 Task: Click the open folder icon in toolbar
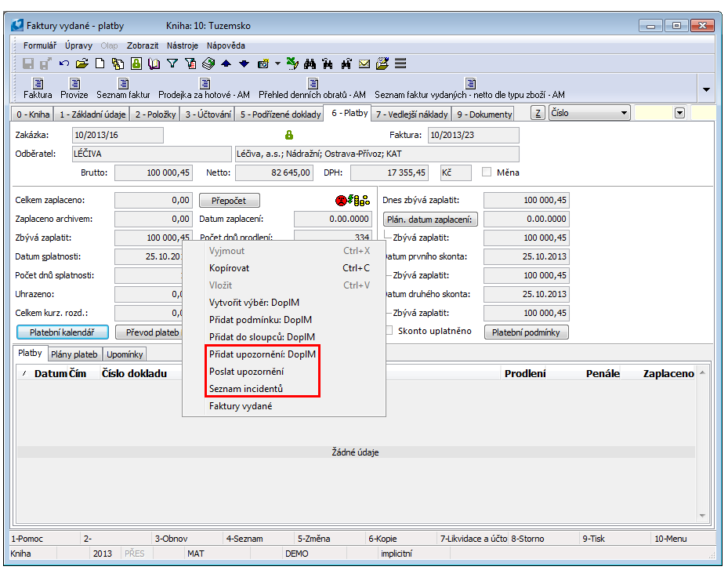click(x=81, y=64)
